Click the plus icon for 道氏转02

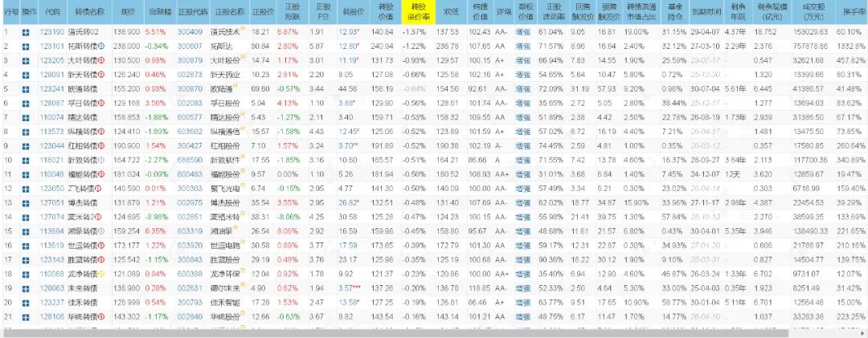coord(26,33)
